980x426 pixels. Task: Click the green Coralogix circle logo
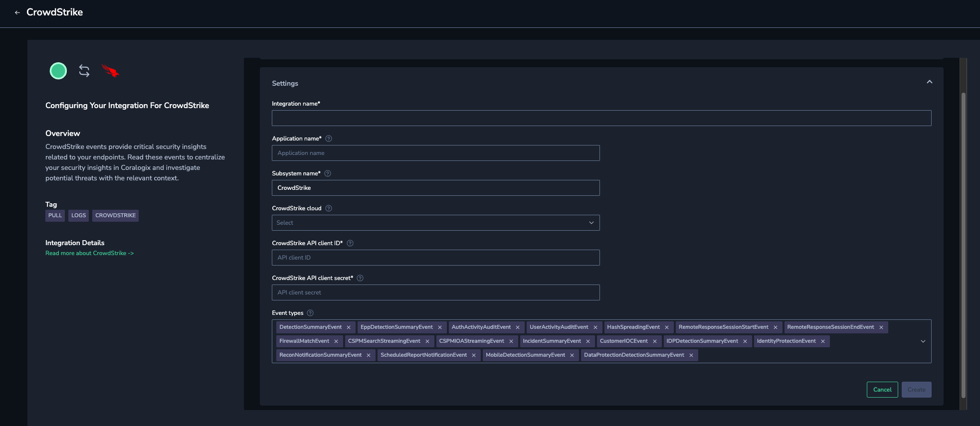pos(58,71)
